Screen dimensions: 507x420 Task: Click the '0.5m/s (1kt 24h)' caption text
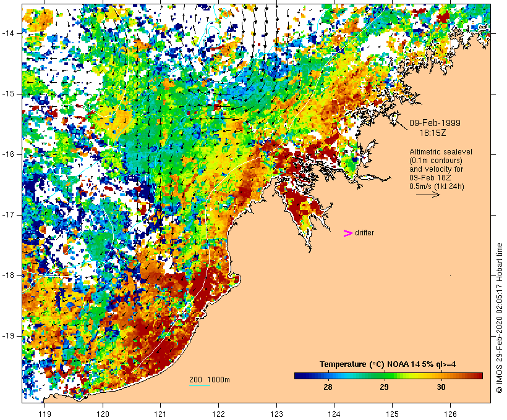click(x=437, y=187)
